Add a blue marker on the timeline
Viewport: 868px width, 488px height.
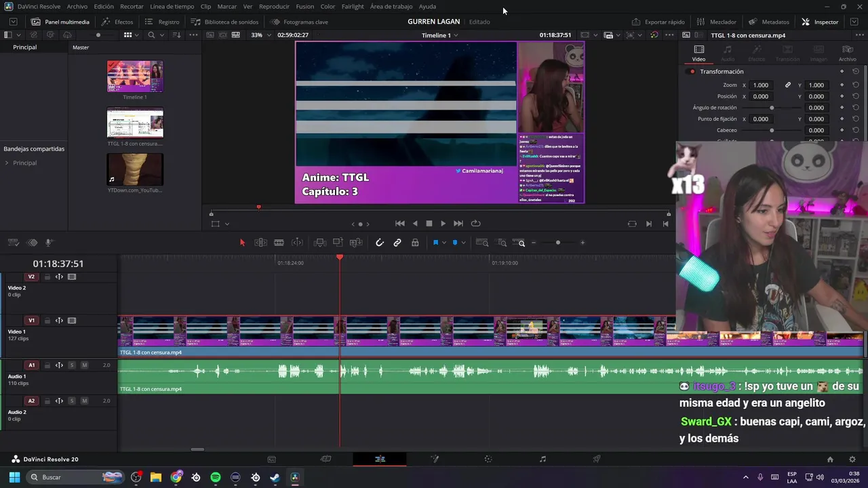(454, 243)
